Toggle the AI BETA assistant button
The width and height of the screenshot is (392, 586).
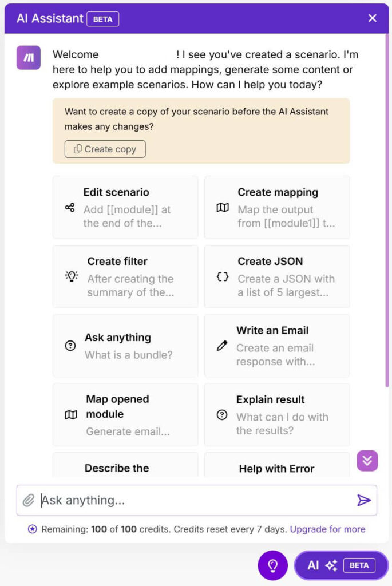[x=341, y=565]
